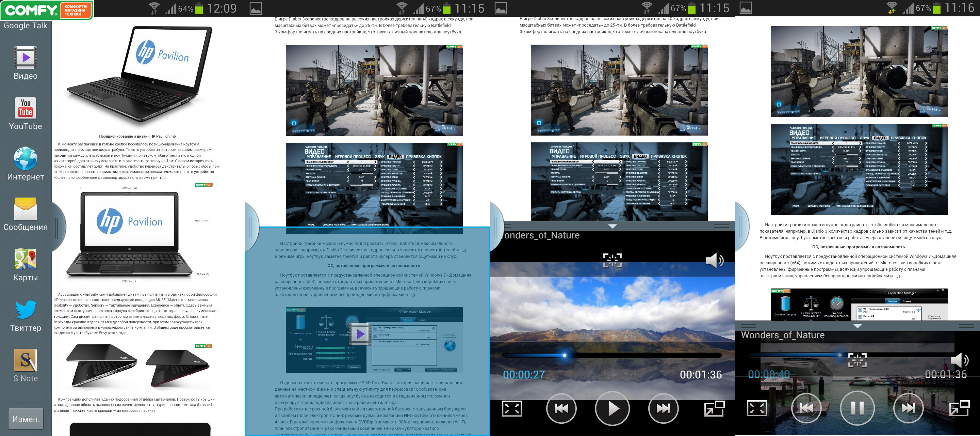Capture a frame in the 00:00:27 player
980x436 pixels.
click(612, 261)
